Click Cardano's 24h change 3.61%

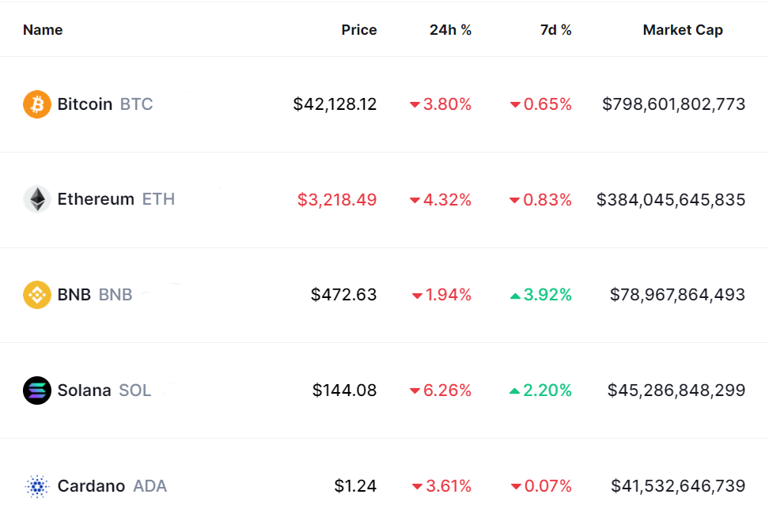[449, 486]
